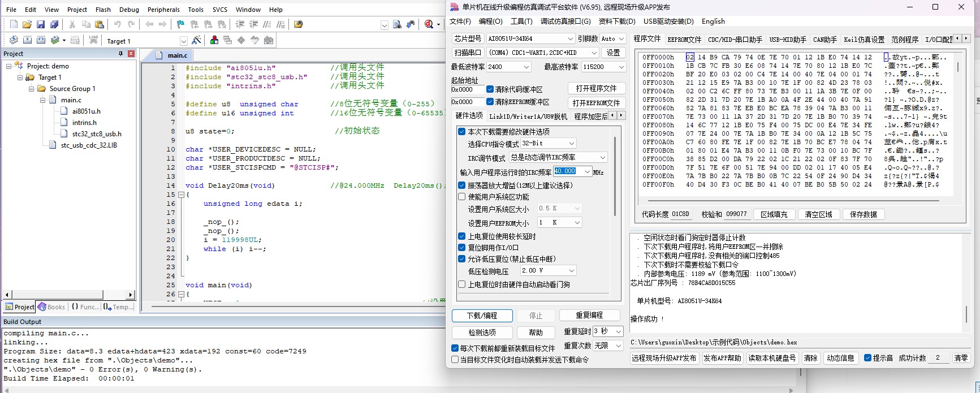
Task: Collapse the main.c tree node
Action: click(42, 100)
